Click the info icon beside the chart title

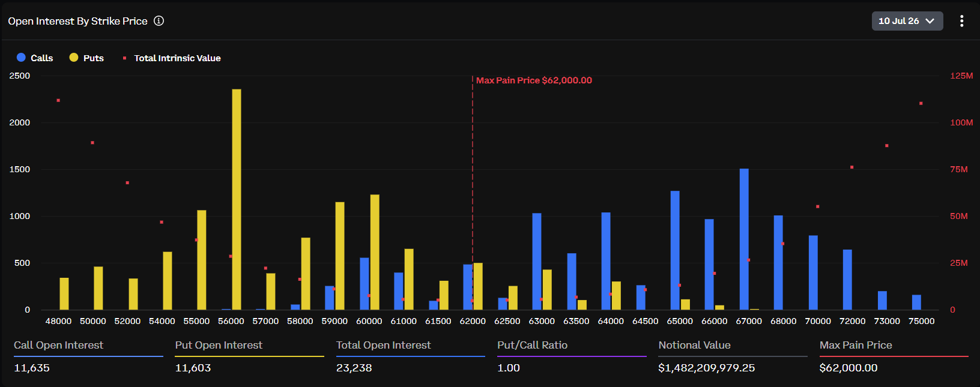(x=159, y=21)
